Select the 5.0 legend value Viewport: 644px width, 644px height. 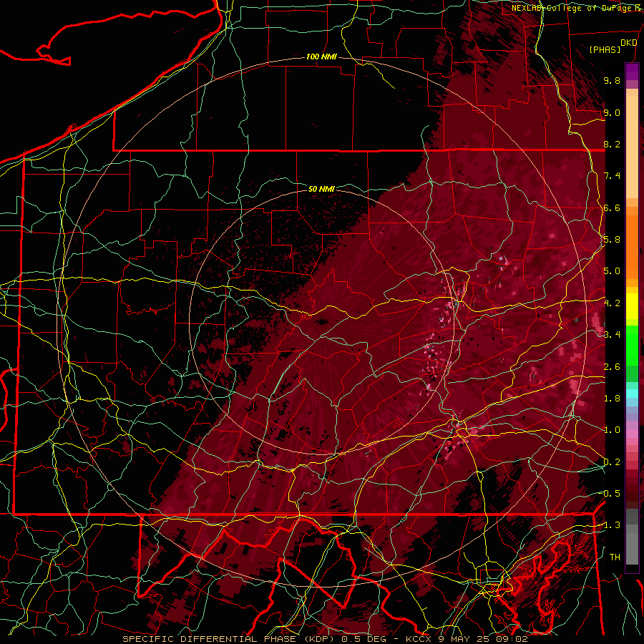612,271
